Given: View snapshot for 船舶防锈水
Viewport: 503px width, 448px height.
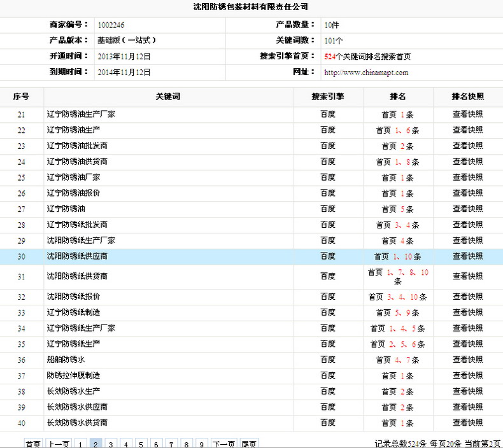Looking at the screenshot, I should 468,360.
